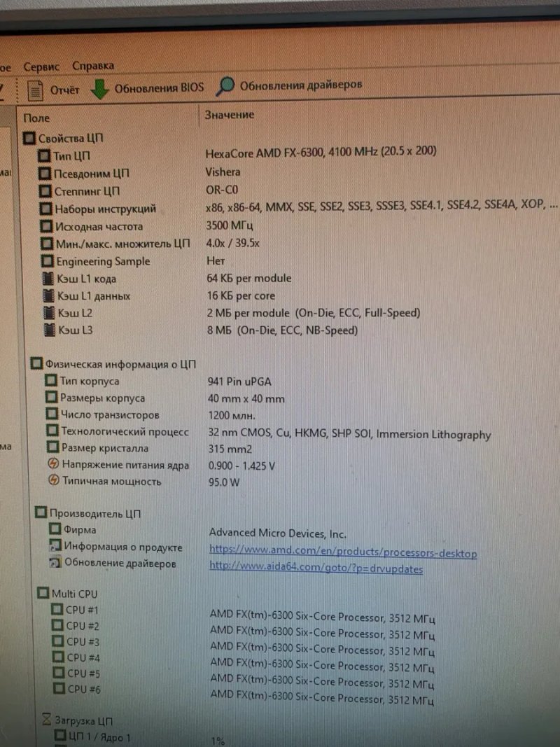Viewport: 560px width, 747px height.
Task: Click the driver update magnifier icon
Action: point(225,86)
